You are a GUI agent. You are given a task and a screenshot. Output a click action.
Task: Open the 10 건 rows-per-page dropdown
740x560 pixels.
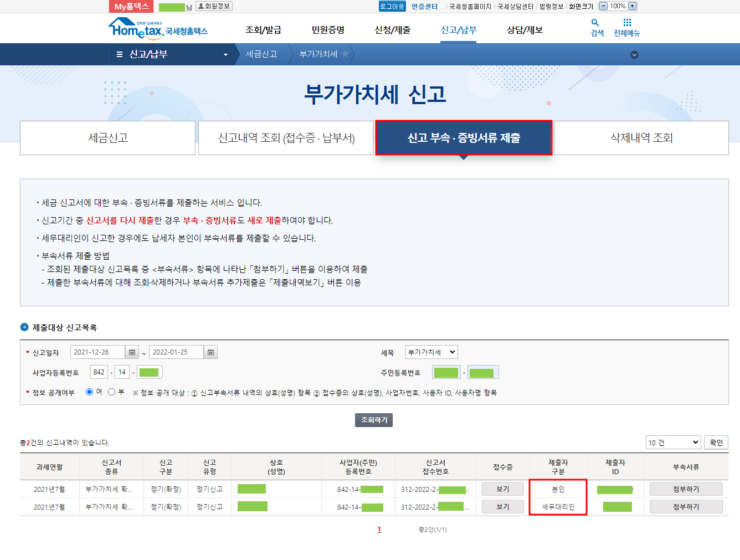[x=674, y=443]
